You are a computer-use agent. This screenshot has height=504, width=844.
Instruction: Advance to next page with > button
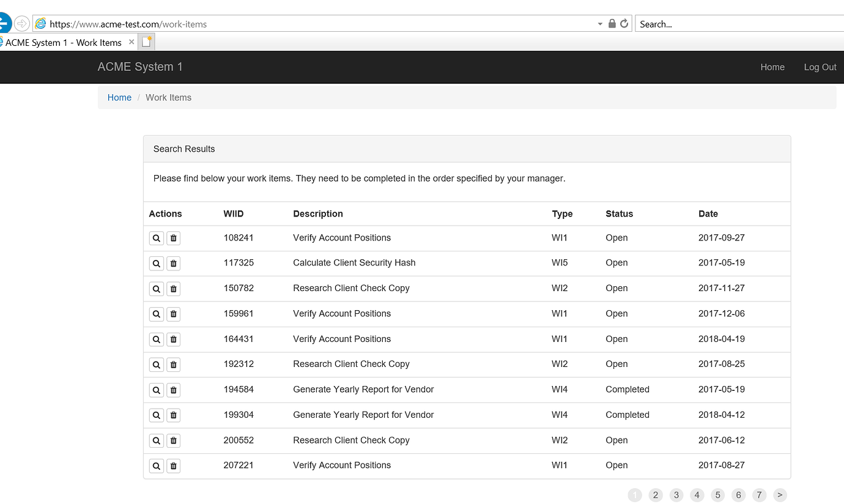(x=780, y=495)
